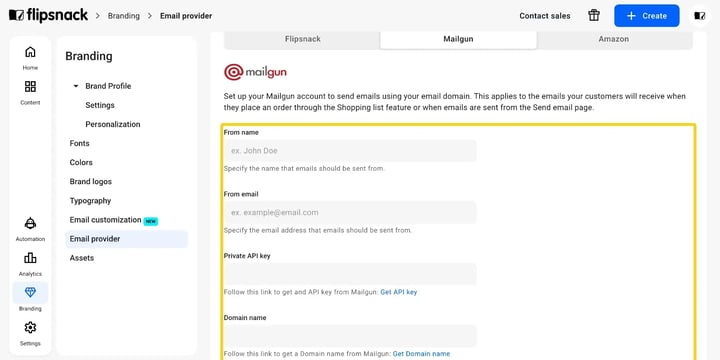Click 'Specify the email address' hint
Image resolution: width=720 pixels, height=360 pixels.
tap(318, 230)
